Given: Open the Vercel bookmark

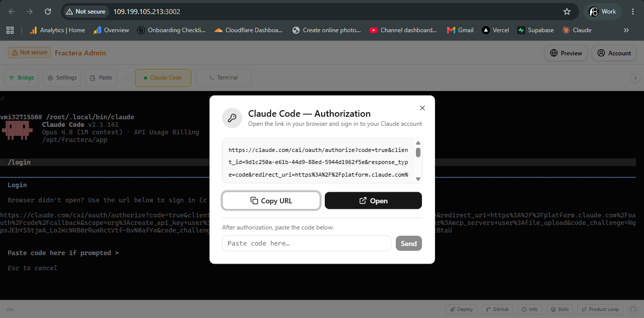Looking at the screenshot, I should click(495, 30).
